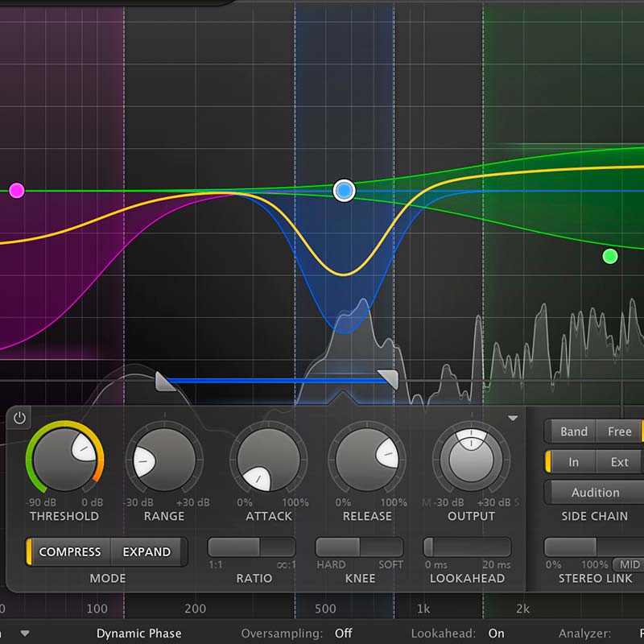
Task: Adjust the Ratio slider
Action: pyautogui.click(x=251, y=547)
